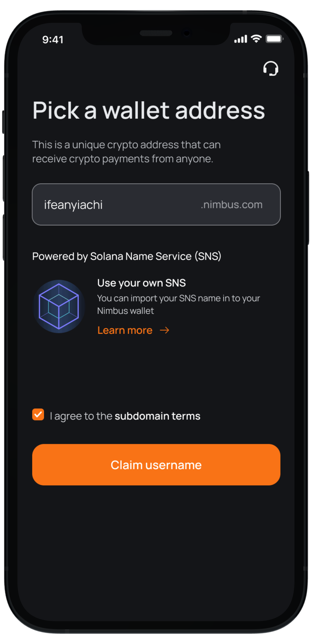Click the SNS cube logo
Image resolution: width=311 pixels, height=644 pixels.
pyautogui.click(x=59, y=306)
